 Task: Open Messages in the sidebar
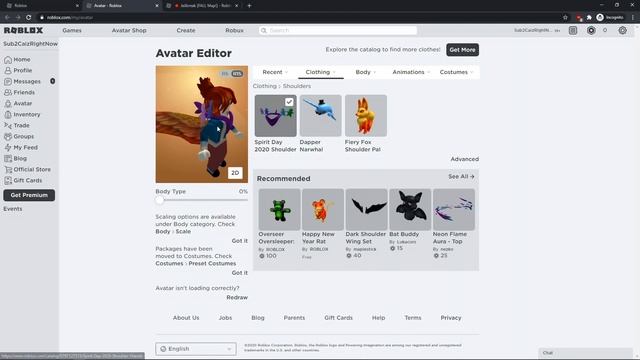pyautogui.click(x=22, y=82)
